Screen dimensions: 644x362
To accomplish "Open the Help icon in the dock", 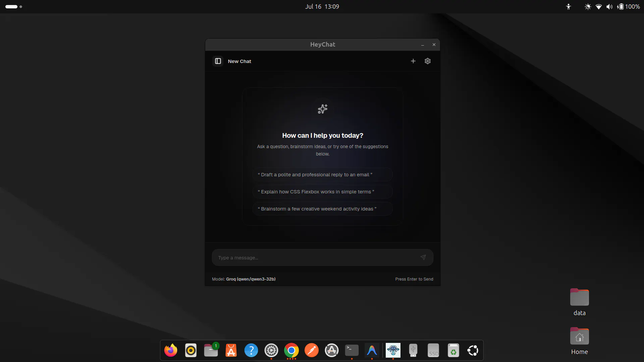I will [251, 351].
